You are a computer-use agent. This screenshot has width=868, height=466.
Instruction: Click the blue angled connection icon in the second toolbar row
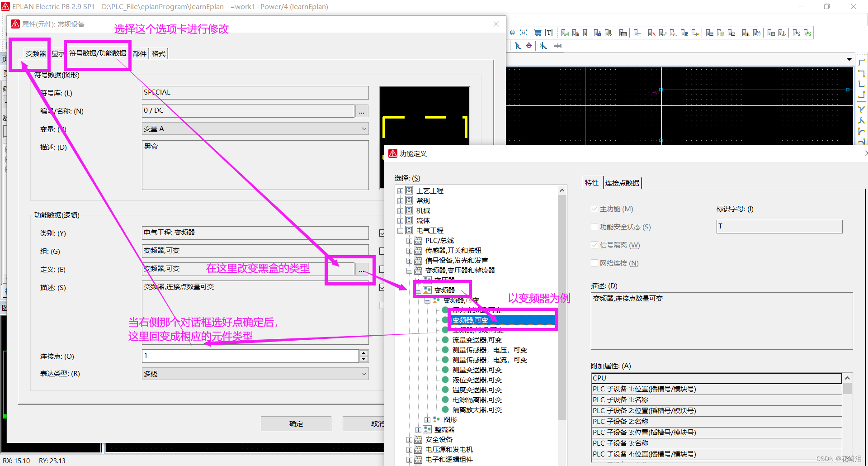coord(518,46)
